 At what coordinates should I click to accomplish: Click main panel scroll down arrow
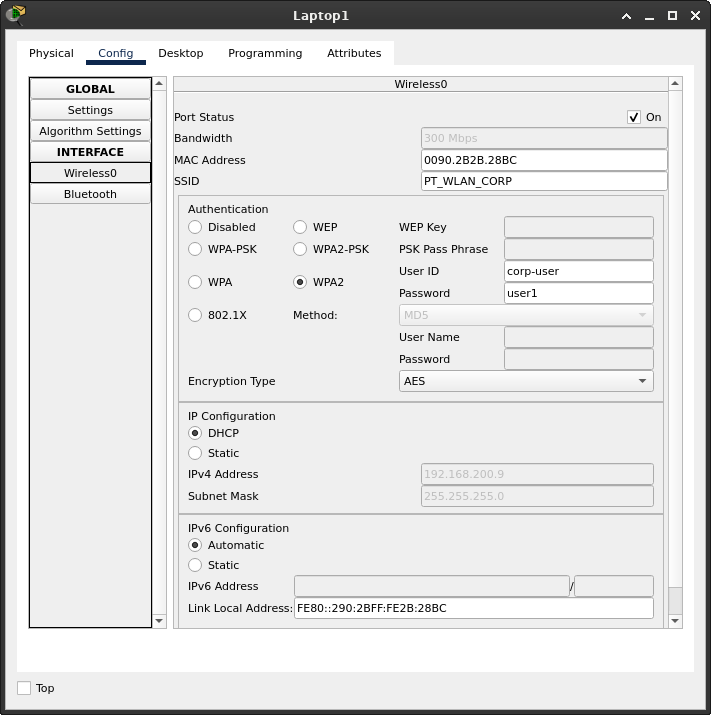[675, 621]
